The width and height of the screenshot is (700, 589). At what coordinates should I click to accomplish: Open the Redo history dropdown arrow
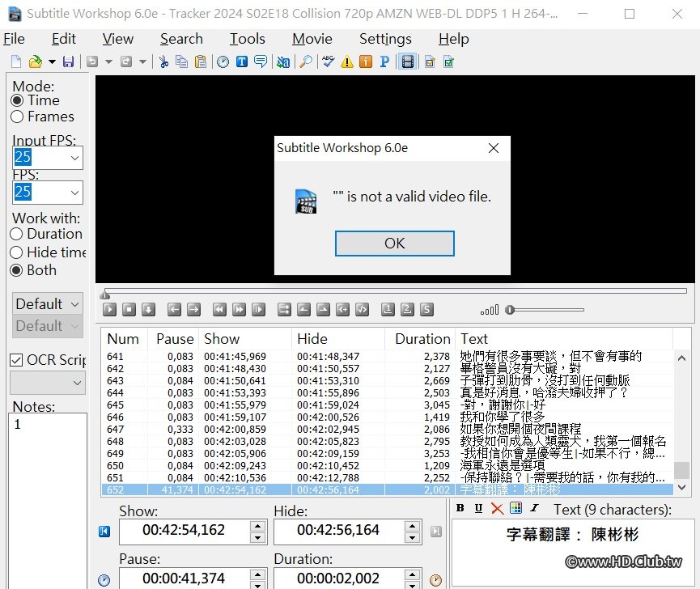(142, 61)
